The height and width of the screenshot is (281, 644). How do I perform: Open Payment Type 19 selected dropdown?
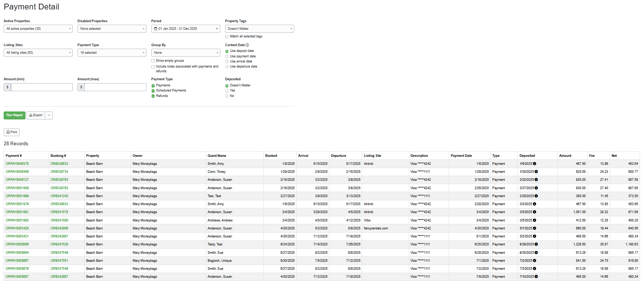(112, 53)
